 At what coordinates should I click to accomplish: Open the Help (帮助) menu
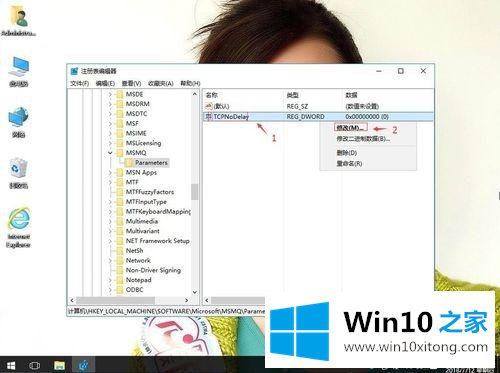coord(190,83)
